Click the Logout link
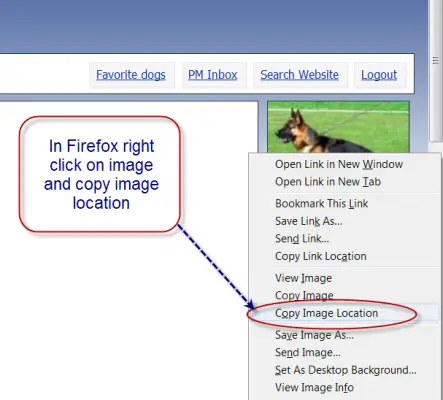Screen dimensions: 443x400 [x=379, y=75]
